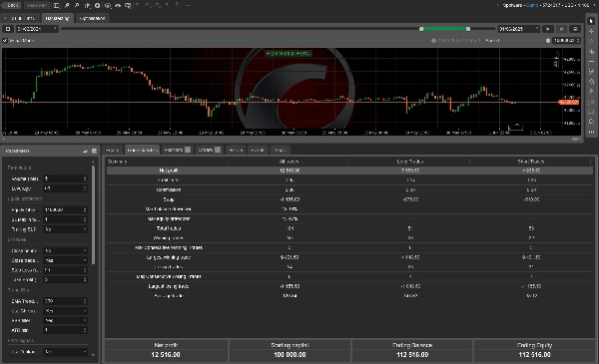Click the ATR min value stepper
Viewport: 599px width, 364px height.
(x=85, y=330)
